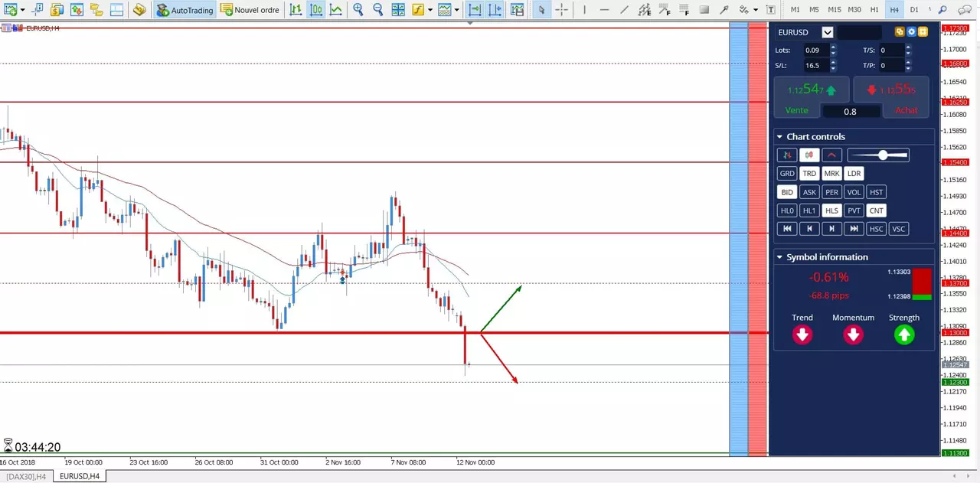Image resolution: width=980 pixels, height=483 pixels.
Task: Open the Terminal panel
Action: [x=116, y=10]
